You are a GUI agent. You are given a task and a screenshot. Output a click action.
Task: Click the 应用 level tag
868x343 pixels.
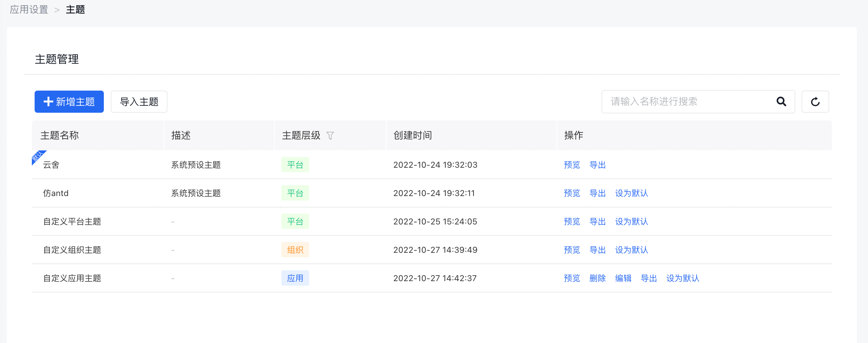click(295, 278)
